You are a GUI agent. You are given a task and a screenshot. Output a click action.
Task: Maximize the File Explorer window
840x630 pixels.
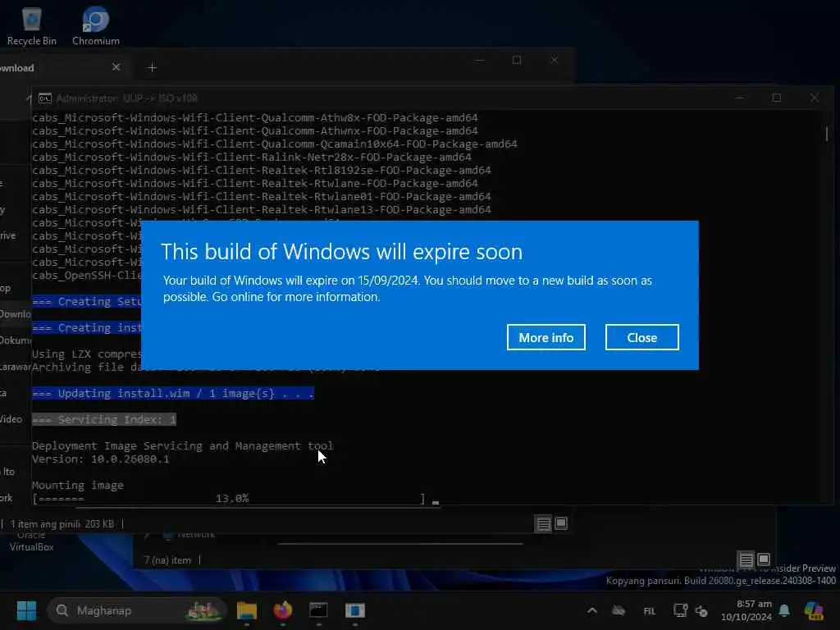point(517,60)
